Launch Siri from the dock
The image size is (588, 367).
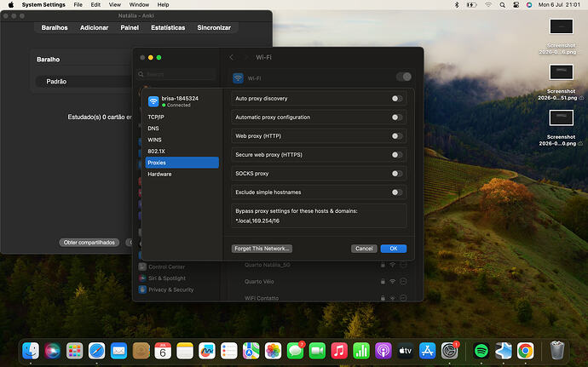click(53, 351)
